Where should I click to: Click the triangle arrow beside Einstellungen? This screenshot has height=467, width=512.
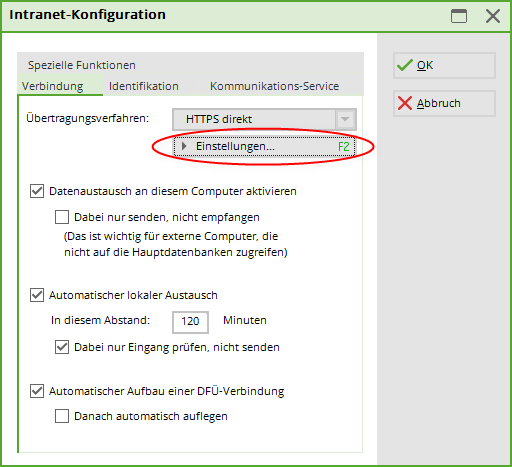[184, 146]
